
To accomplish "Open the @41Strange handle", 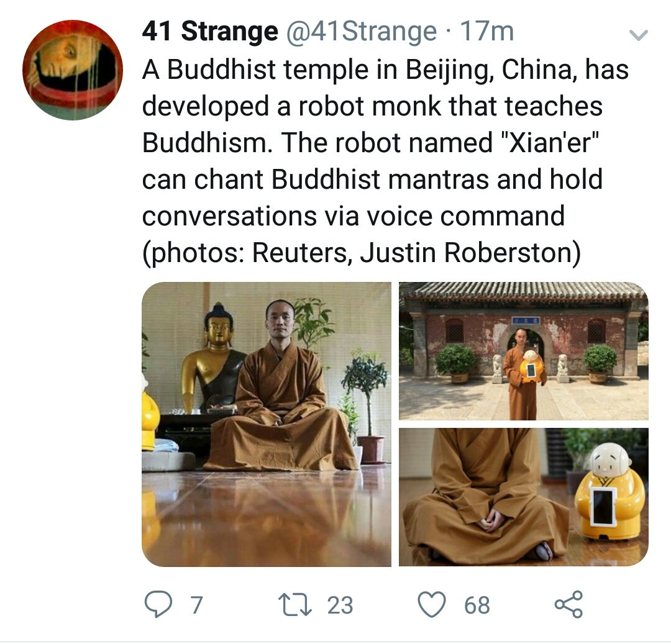I will [x=361, y=31].
